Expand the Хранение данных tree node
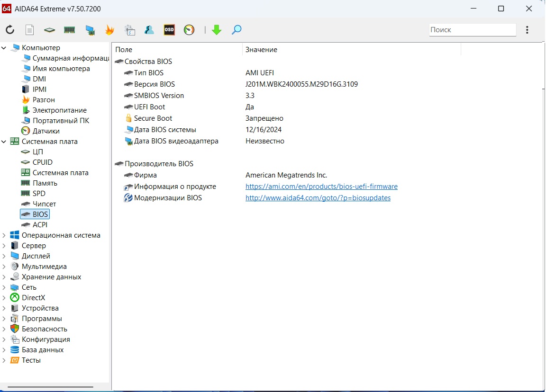 [4, 277]
